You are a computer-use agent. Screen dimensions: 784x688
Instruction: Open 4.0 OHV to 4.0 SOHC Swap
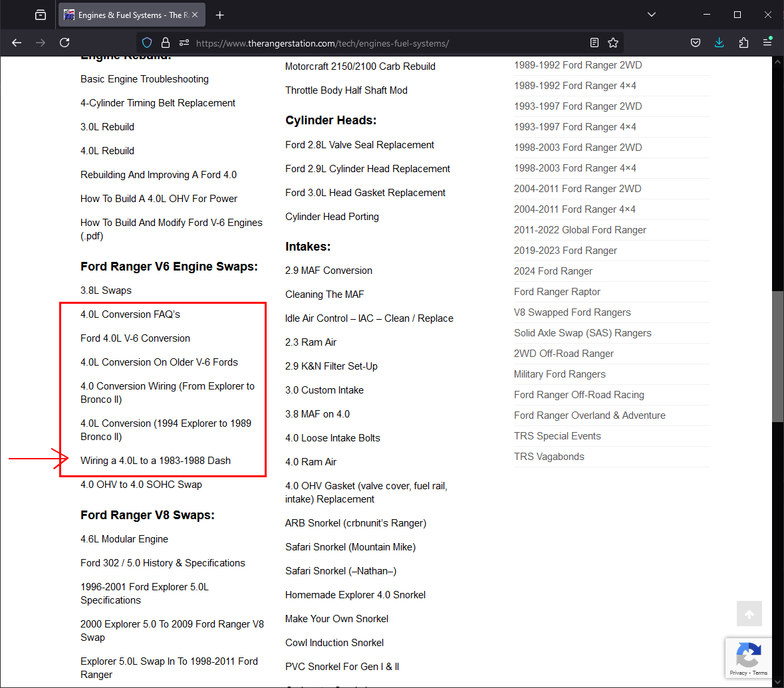click(x=142, y=485)
